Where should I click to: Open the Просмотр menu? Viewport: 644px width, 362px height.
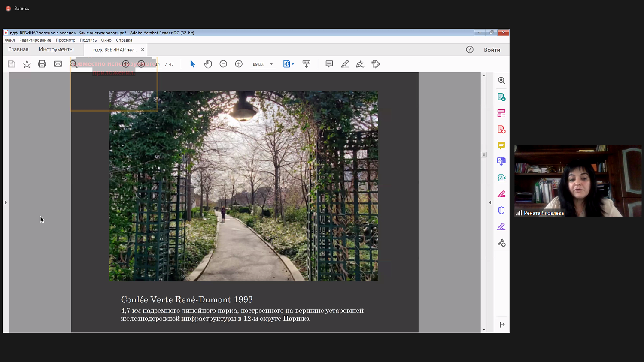coord(65,40)
